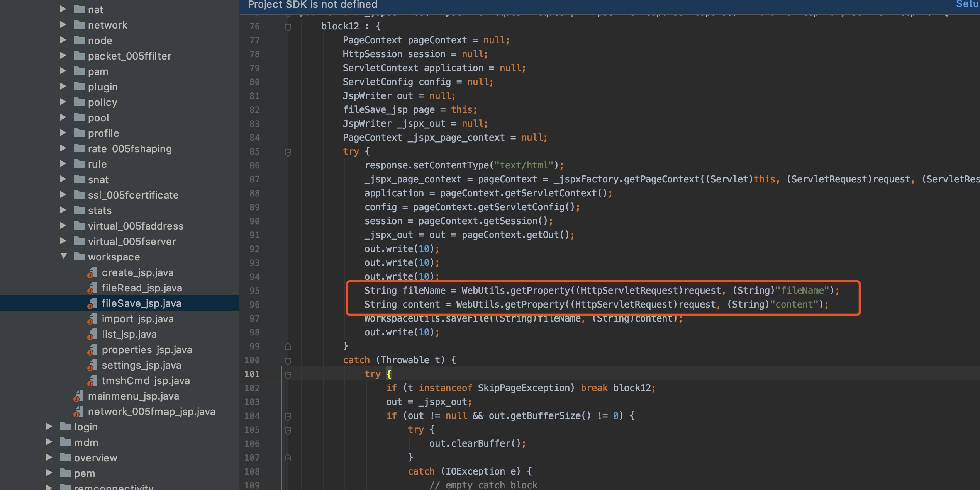Open tmshCmd_jsp.java in the tree
Viewport: 980px width, 490px height.
click(x=146, y=381)
